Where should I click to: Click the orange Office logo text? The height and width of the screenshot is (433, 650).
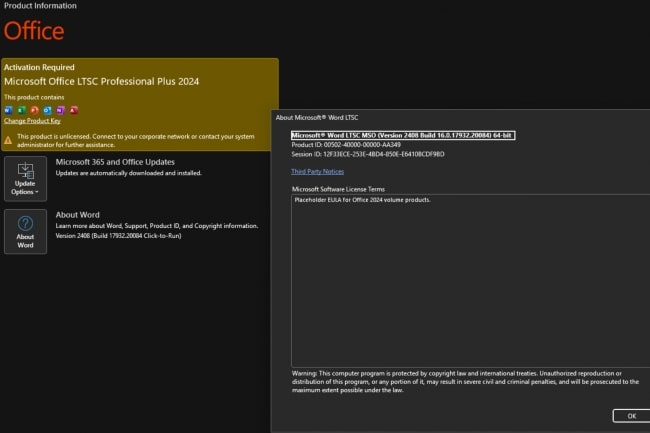34,31
